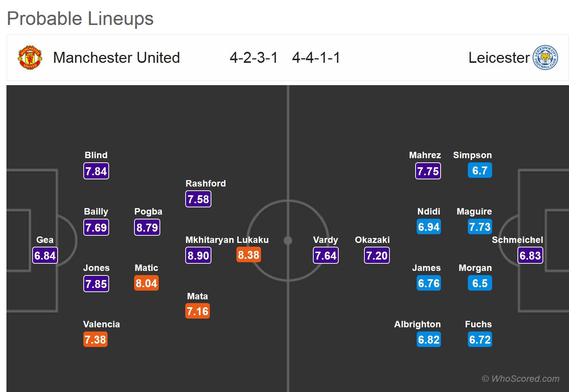Click the 4-2-3-1 formation text
The width and height of the screenshot is (569, 392).
253,58
